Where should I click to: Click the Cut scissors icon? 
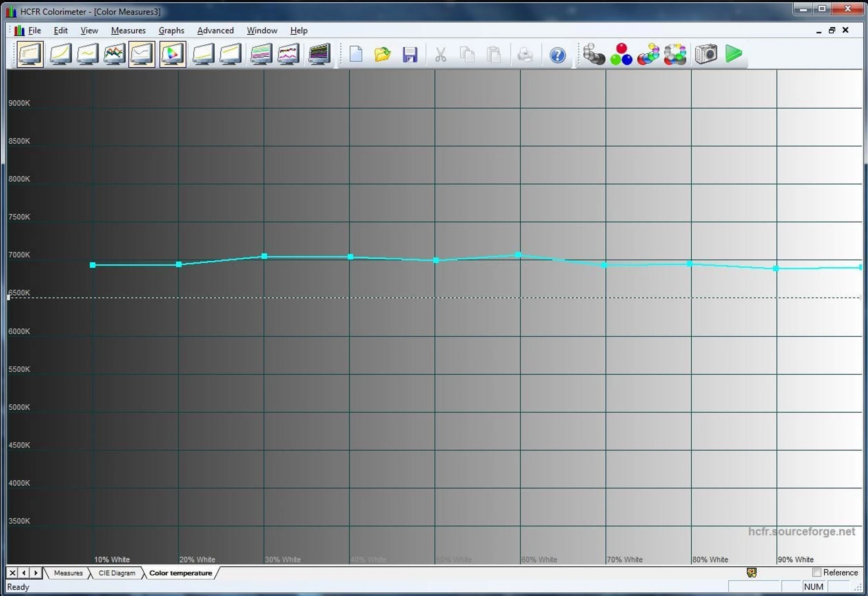tap(440, 55)
